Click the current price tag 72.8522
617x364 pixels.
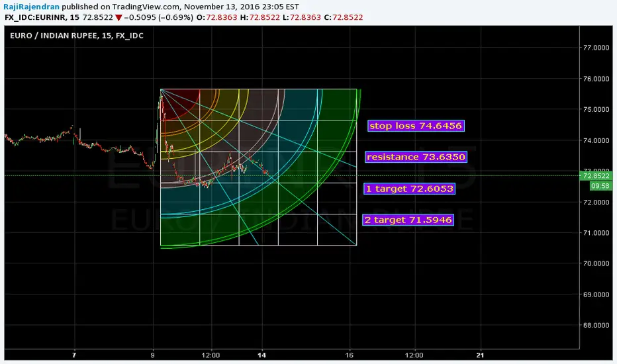point(596,176)
